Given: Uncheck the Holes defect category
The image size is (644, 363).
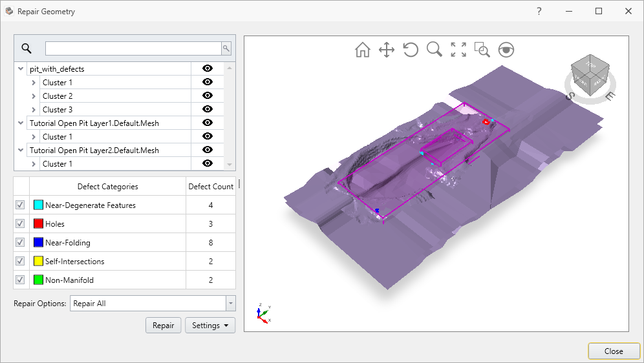Looking at the screenshot, I should pos(20,223).
